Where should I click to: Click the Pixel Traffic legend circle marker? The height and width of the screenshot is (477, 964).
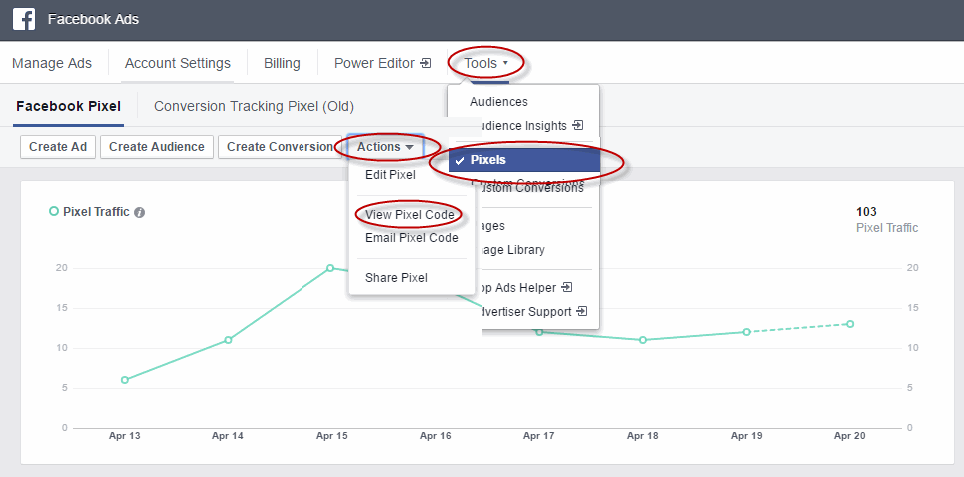pyautogui.click(x=53, y=211)
